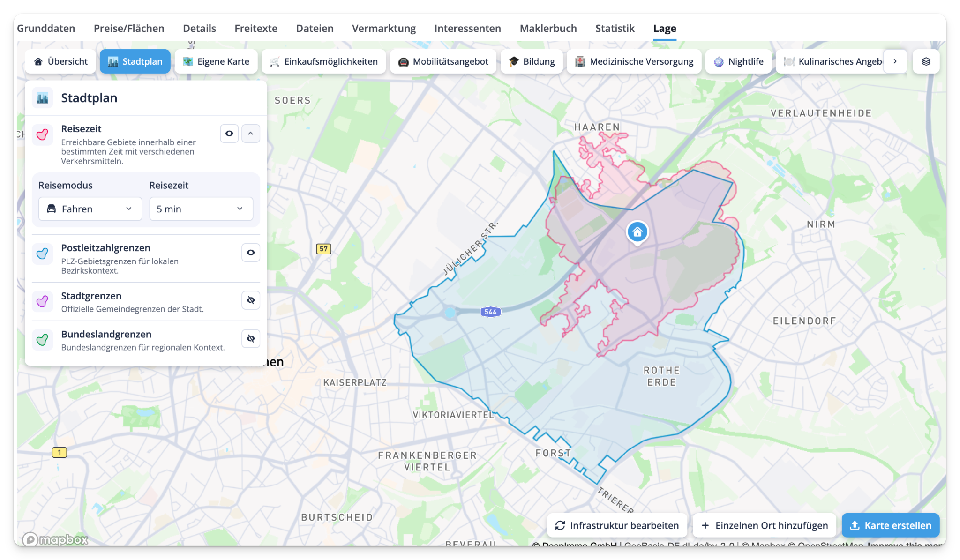Show the Bundeslandgrenzen layer

tap(251, 339)
